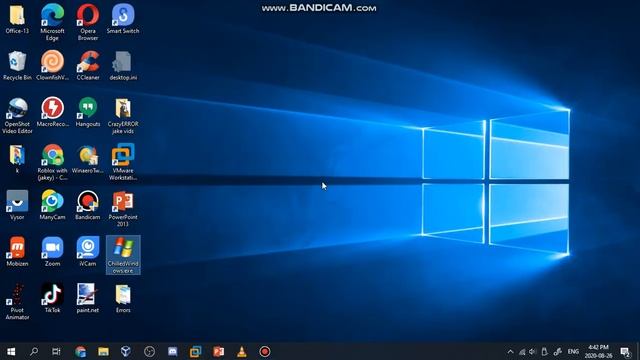This screenshot has height=360, width=640.
Task: Open Task View from the taskbar
Action: click(56, 351)
